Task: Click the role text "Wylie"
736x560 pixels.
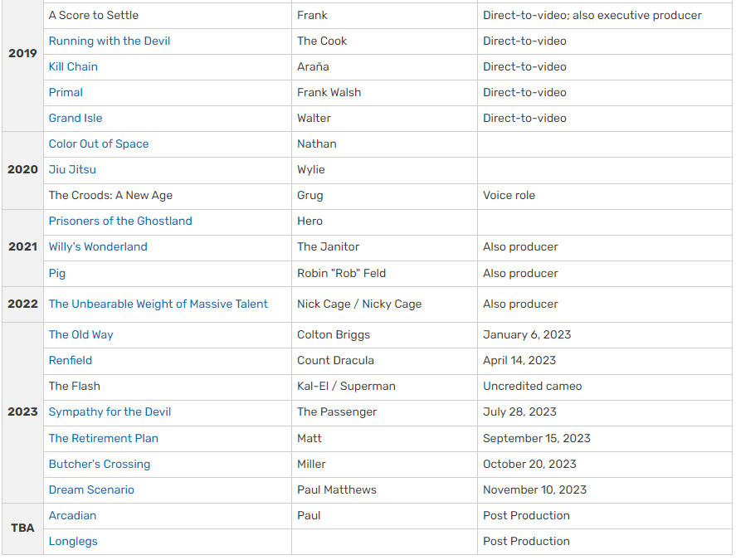Action: coord(311,170)
